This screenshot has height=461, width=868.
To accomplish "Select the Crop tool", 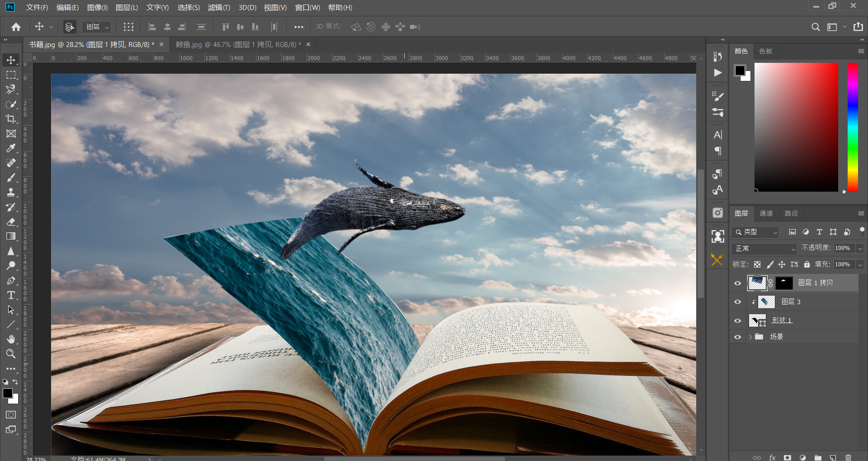I will click(x=11, y=119).
